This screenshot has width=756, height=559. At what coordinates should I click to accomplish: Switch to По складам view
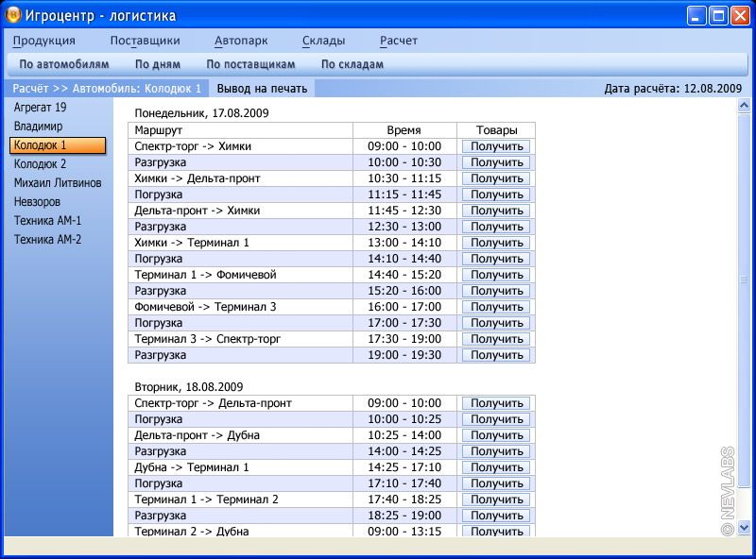[x=352, y=64]
